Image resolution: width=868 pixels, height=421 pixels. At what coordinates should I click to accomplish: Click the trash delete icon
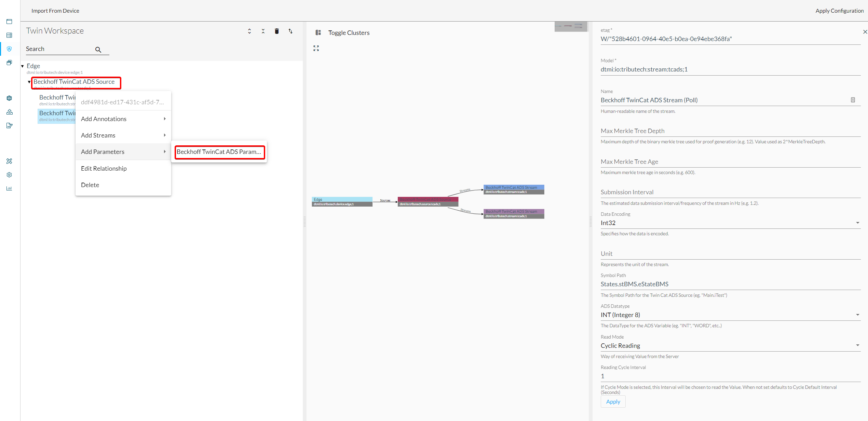pyautogui.click(x=277, y=31)
